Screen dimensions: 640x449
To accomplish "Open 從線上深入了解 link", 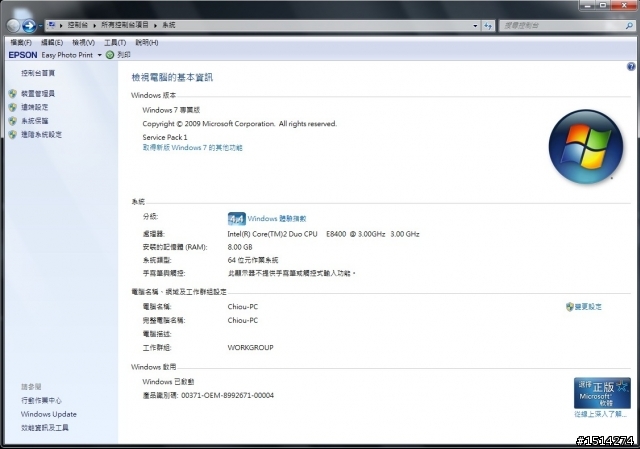I will coord(600,414).
